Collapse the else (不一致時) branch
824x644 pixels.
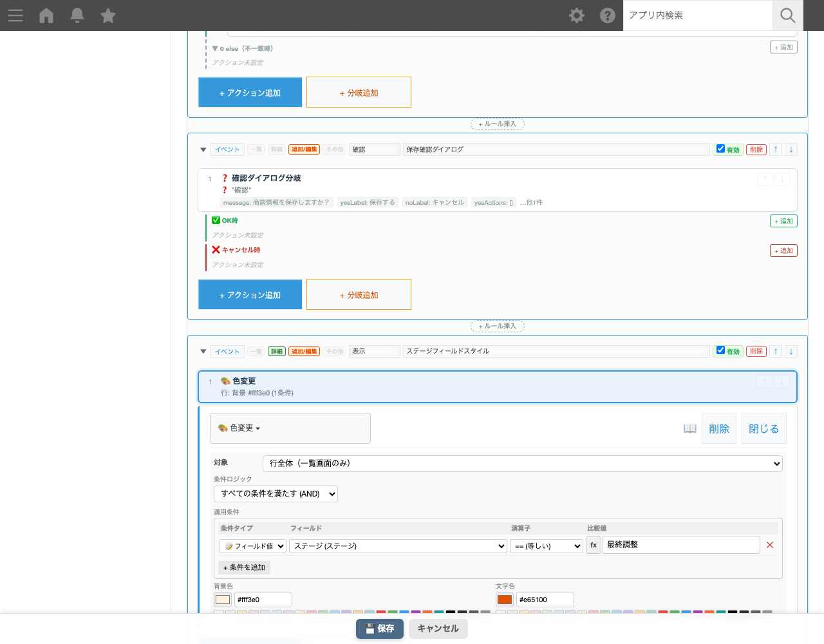(215, 48)
